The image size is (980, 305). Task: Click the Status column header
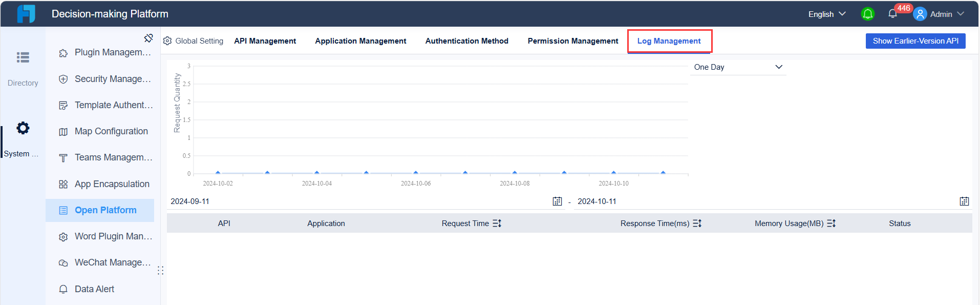pos(900,223)
